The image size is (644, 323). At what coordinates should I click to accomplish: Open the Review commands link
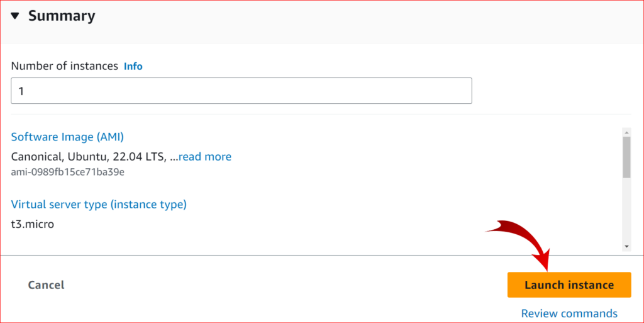tap(569, 314)
